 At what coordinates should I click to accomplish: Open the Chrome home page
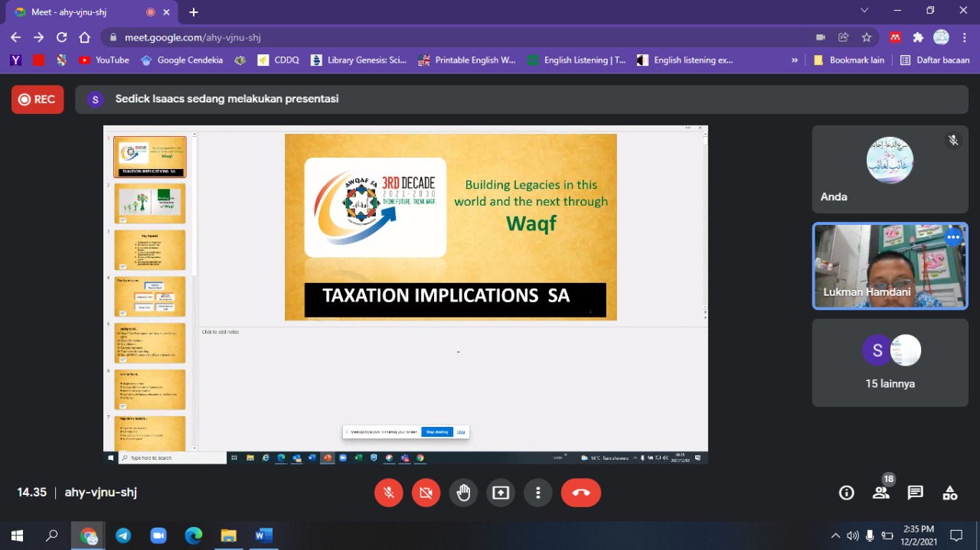(x=85, y=37)
